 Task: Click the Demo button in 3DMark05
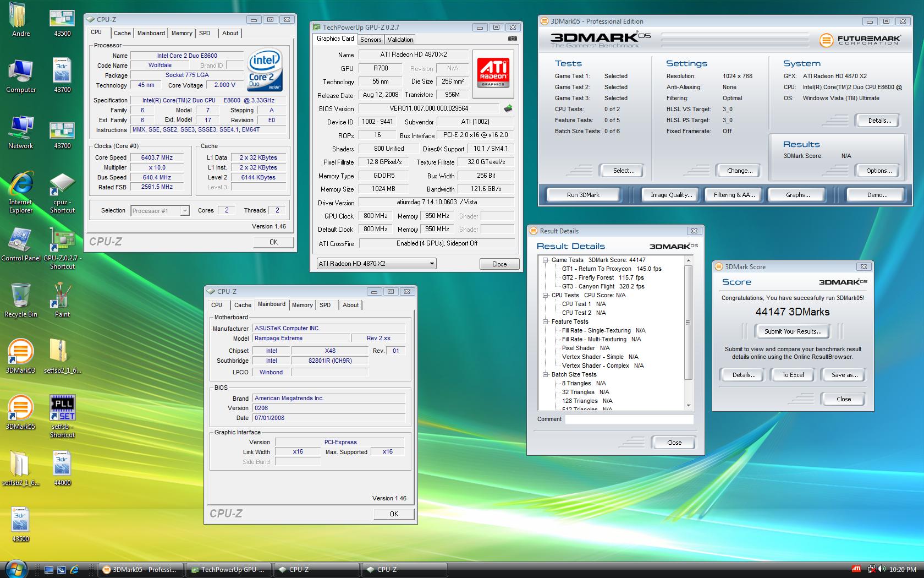click(x=877, y=195)
